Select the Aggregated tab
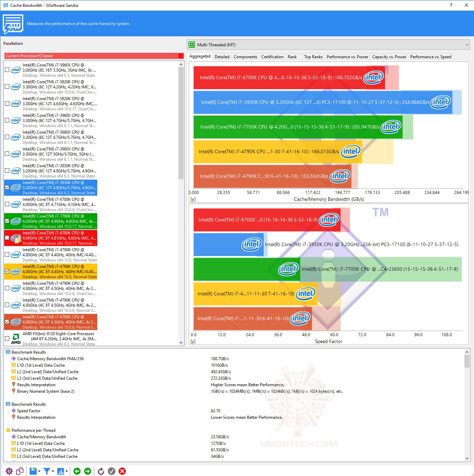The height and width of the screenshot is (476, 474). tap(200, 56)
